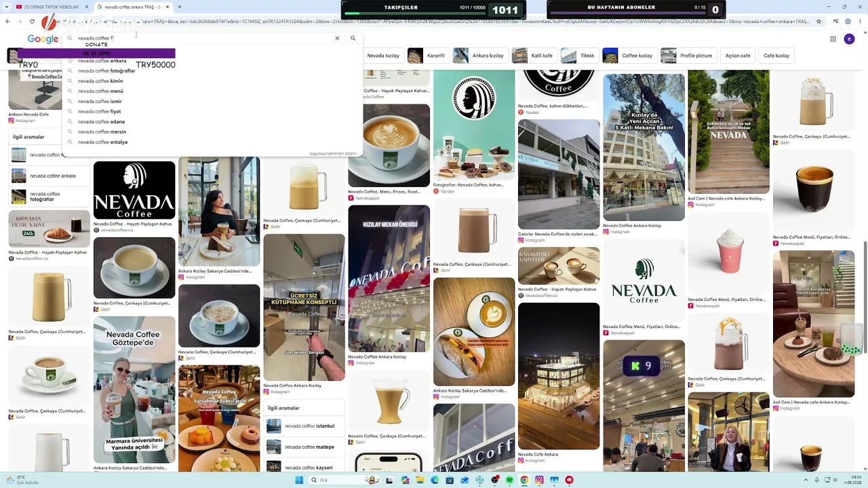The width and height of the screenshot is (868, 488).
Task: Choose suggestion 'nevada coffee adana'
Action: click(x=212, y=122)
